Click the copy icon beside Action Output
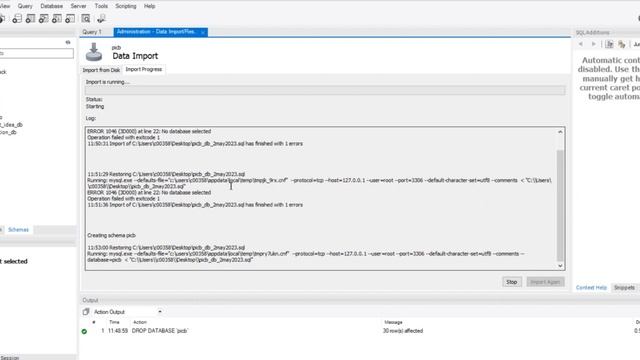This screenshot has width=640, height=360. [x=86, y=312]
